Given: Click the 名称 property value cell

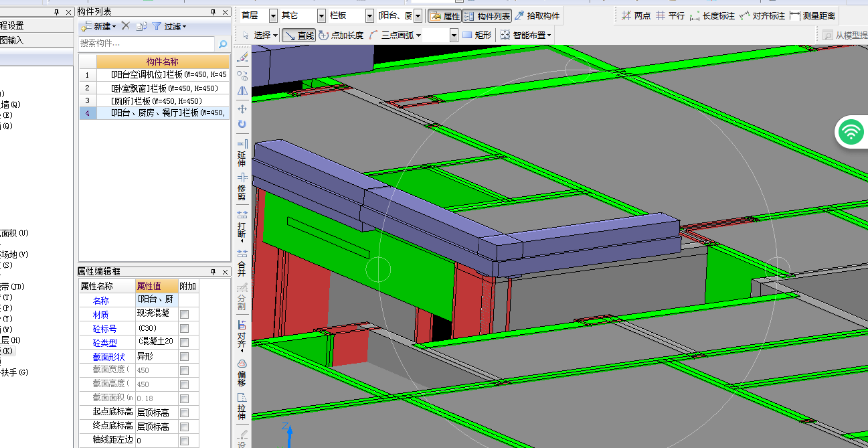Looking at the screenshot, I should click(x=157, y=300).
